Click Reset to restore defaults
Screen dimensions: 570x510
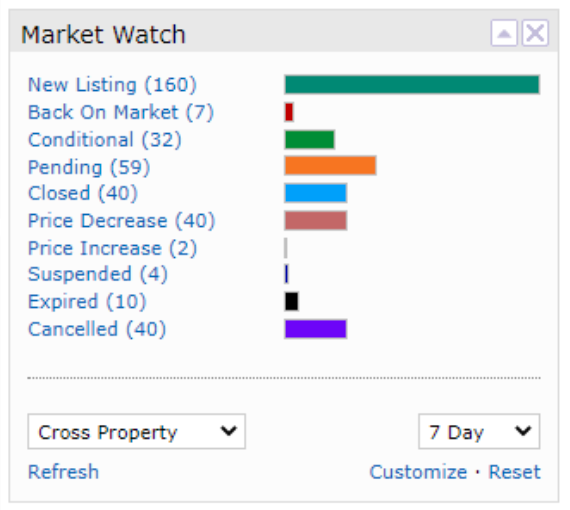pyautogui.click(x=514, y=472)
